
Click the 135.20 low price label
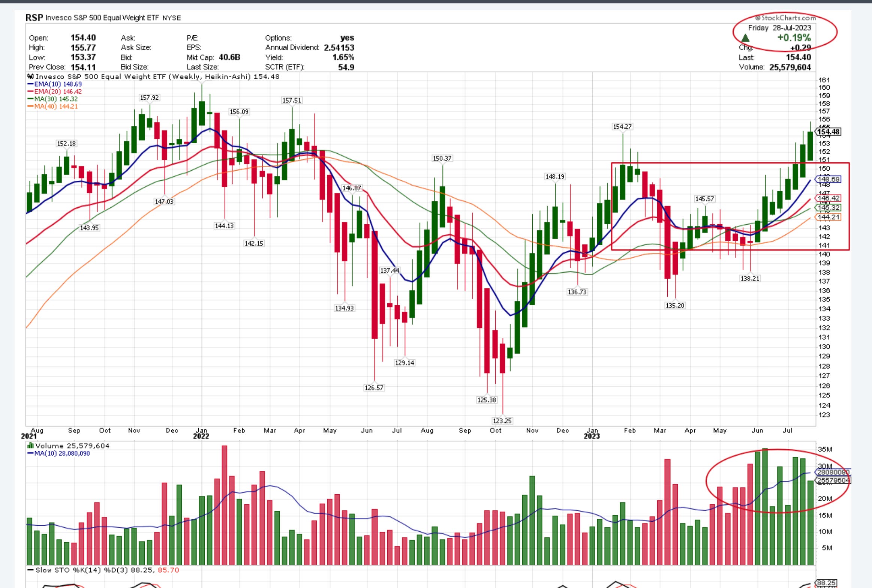[675, 305]
